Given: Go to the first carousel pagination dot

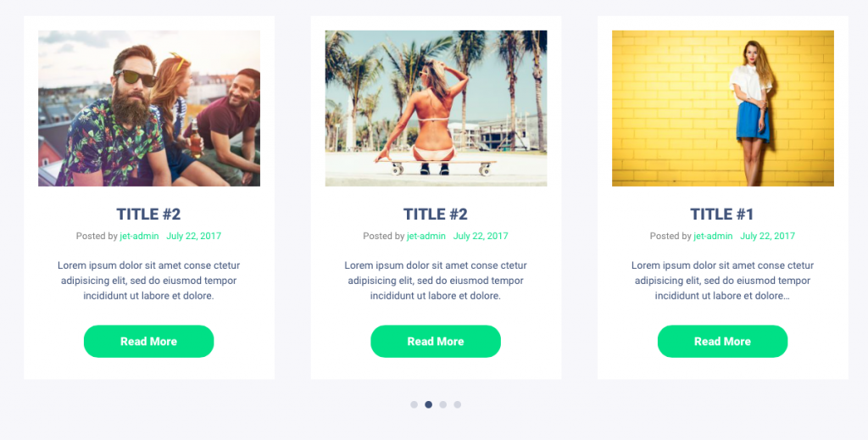Looking at the screenshot, I should (414, 404).
